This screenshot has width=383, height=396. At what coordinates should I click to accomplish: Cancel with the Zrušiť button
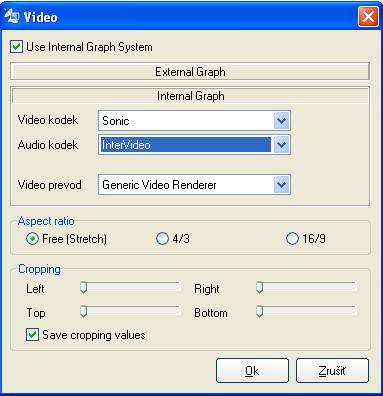click(332, 371)
